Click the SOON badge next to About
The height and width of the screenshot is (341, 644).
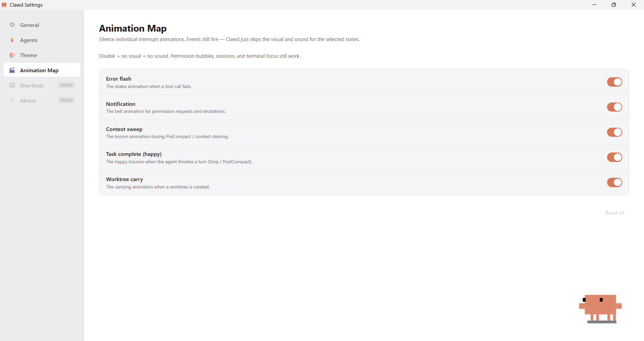pyautogui.click(x=66, y=100)
